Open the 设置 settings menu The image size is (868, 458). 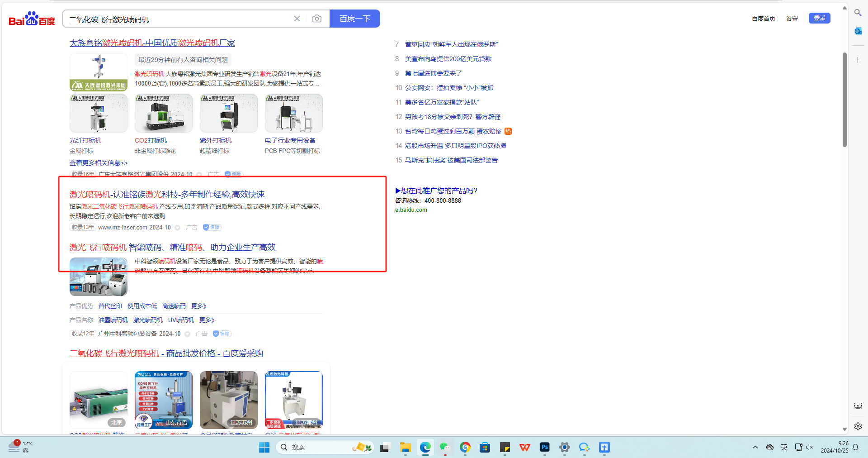coord(792,19)
